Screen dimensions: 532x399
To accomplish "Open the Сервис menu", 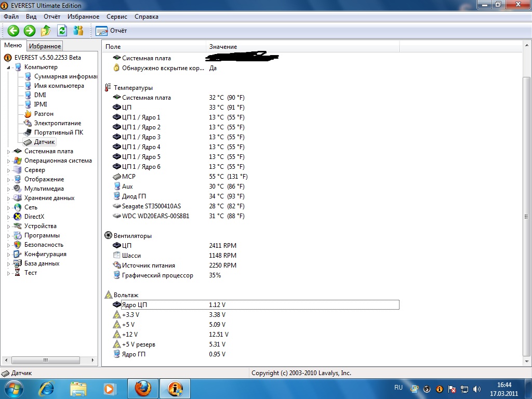I will point(116,17).
